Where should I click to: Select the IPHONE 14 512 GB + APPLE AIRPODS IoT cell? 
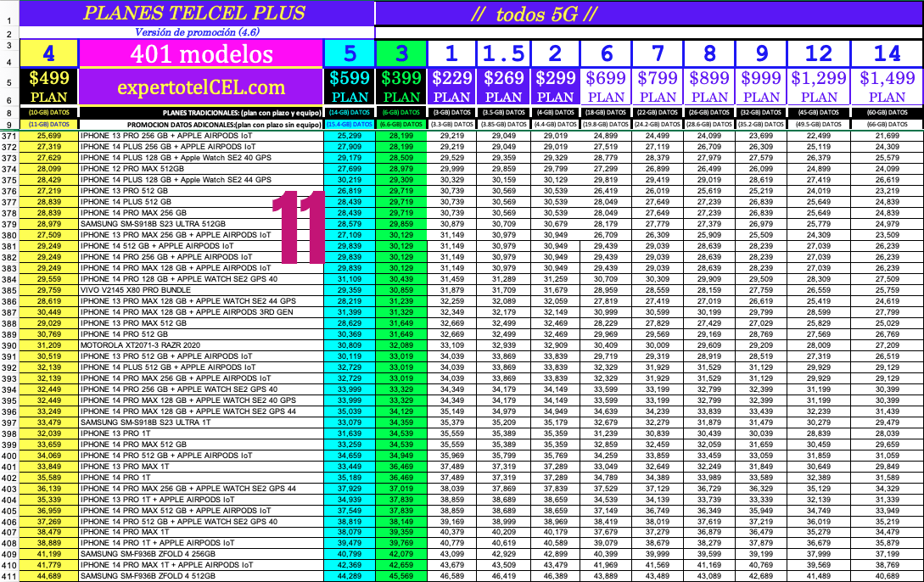[201, 246]
